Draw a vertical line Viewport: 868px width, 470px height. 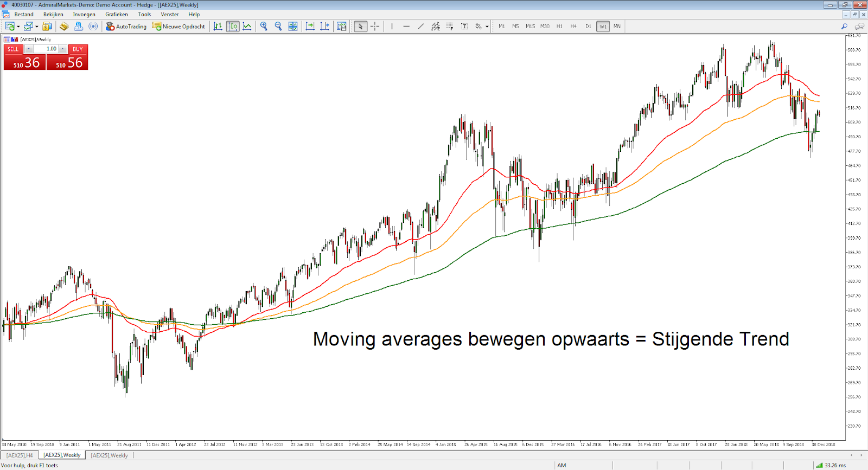[x=392, y=26]
